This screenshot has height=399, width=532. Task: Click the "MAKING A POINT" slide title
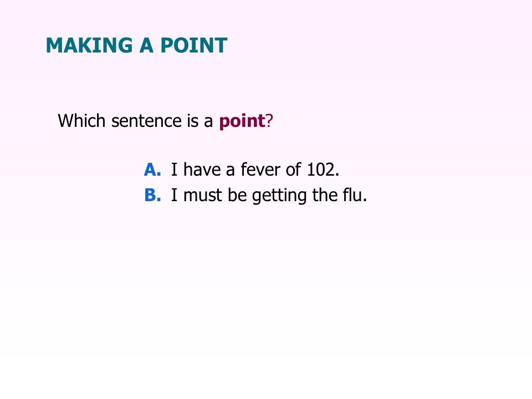pos(136,45)
